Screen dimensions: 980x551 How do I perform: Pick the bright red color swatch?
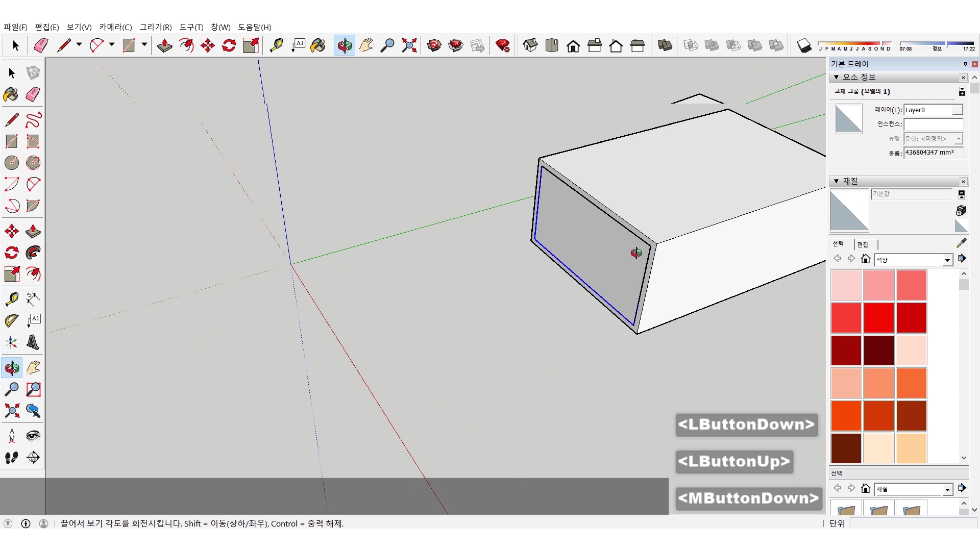pos(878,317)
